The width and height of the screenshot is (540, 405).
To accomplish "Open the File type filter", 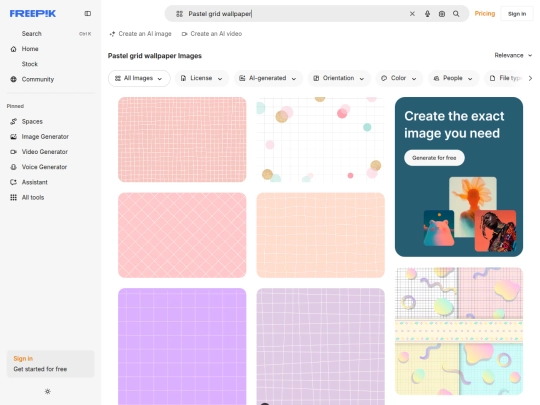I will 505,79.
